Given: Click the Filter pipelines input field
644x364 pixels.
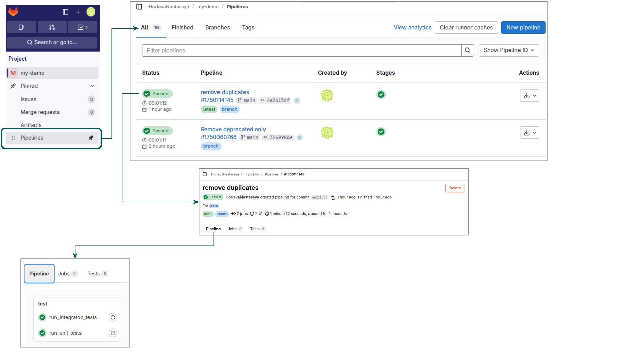Looking at the screenshot, I should pos(301,50).
